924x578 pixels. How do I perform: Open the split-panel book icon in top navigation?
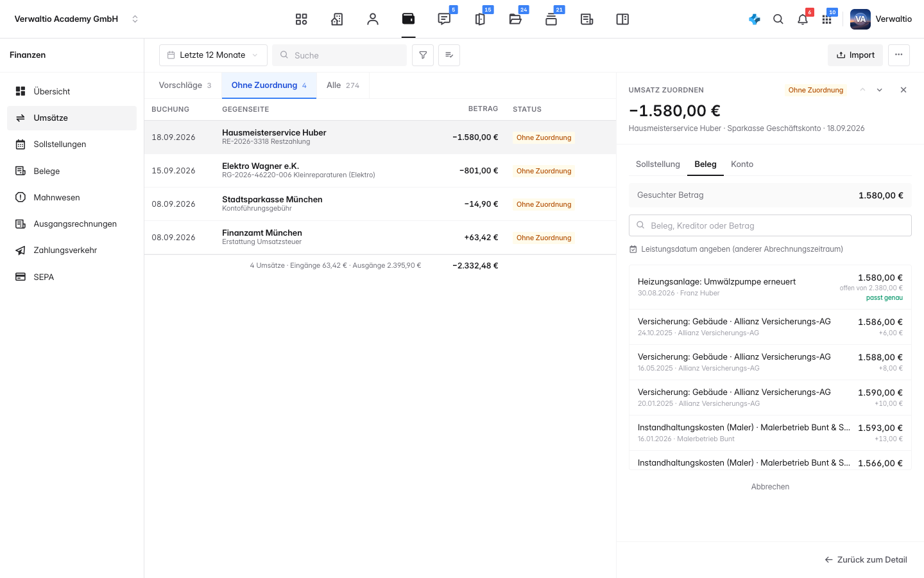[x=622, y=19]
